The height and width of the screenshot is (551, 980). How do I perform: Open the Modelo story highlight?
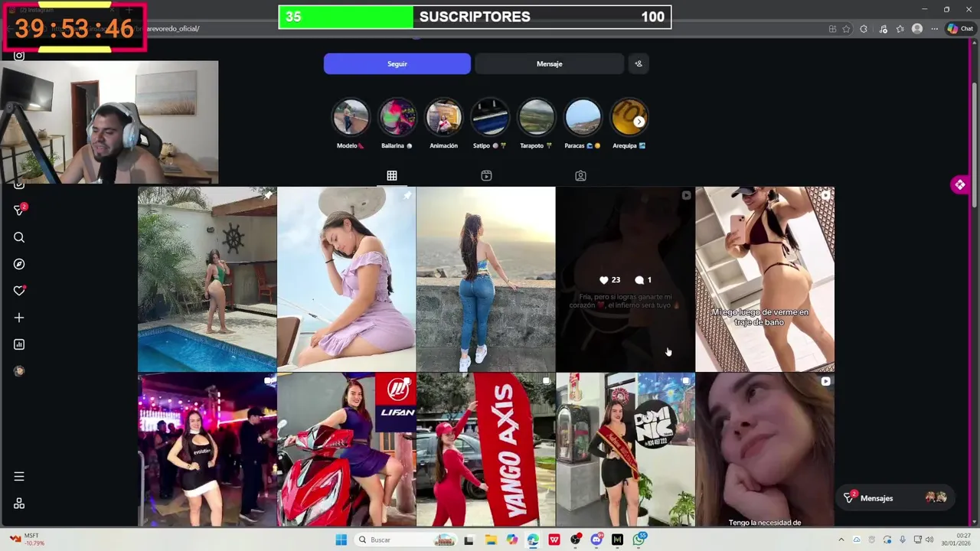[x=351, y=118]
